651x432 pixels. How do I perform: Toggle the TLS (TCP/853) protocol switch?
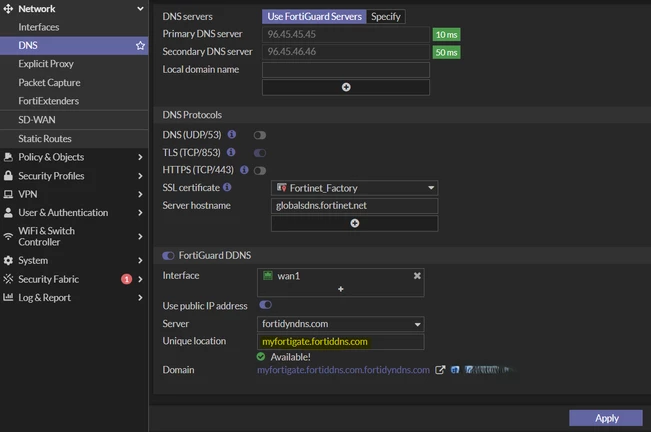tap(260, 153)
